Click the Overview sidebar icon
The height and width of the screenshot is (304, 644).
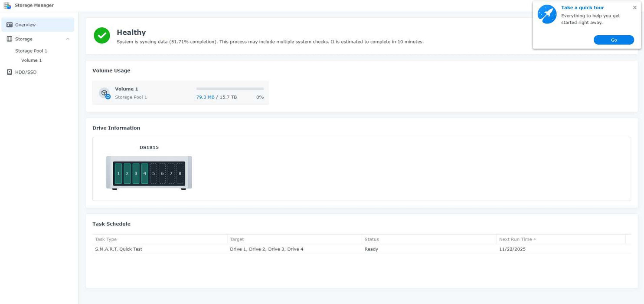click(9, 24)
